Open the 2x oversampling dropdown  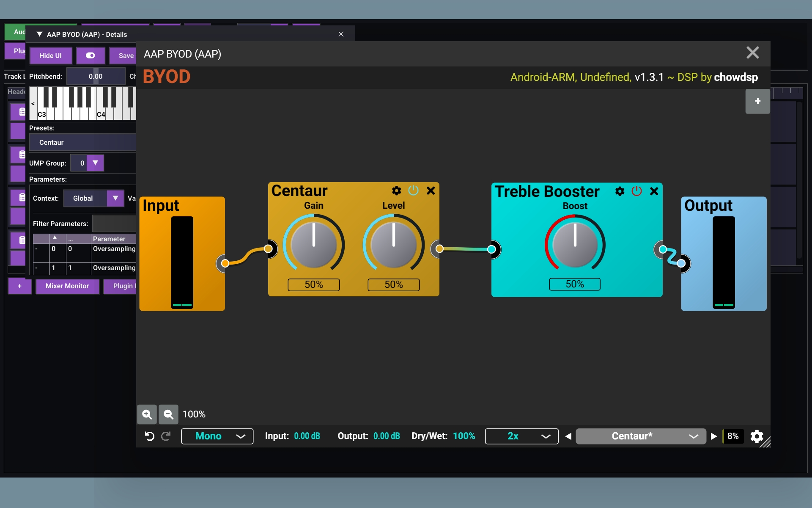click(521, 436)
